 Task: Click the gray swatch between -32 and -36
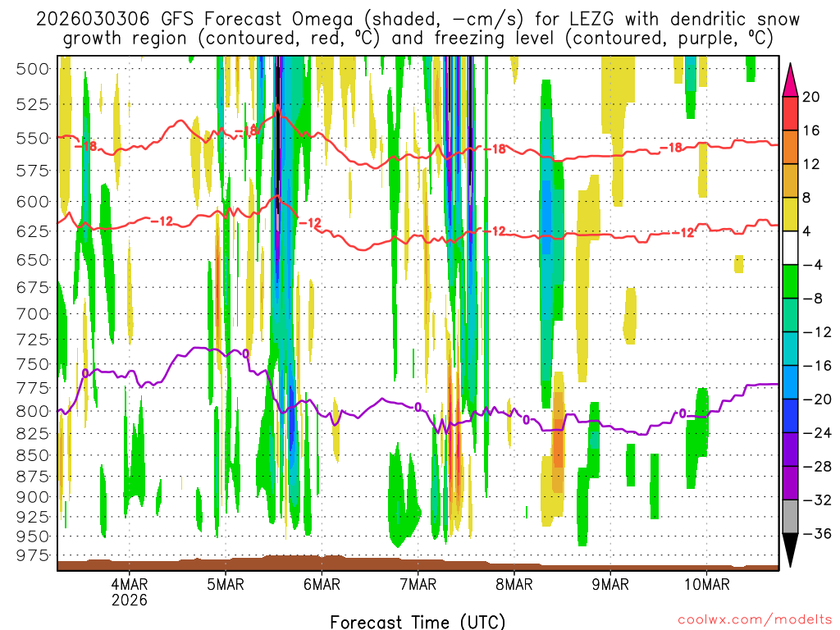(790, 517)
